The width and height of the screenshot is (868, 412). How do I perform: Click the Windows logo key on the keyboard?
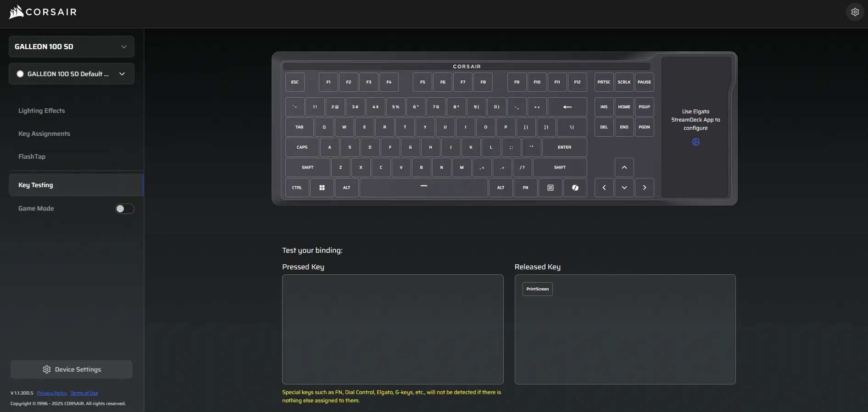322,188
